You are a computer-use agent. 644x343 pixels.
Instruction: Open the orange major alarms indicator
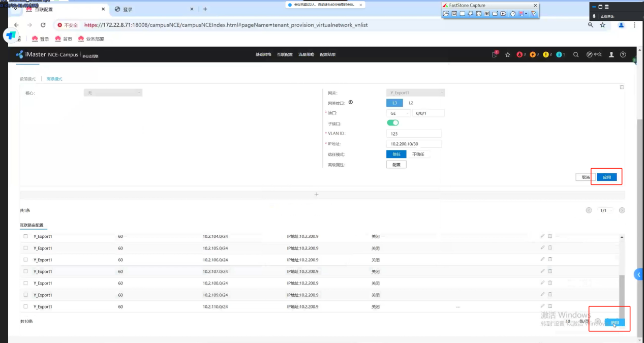pos(534,54)
